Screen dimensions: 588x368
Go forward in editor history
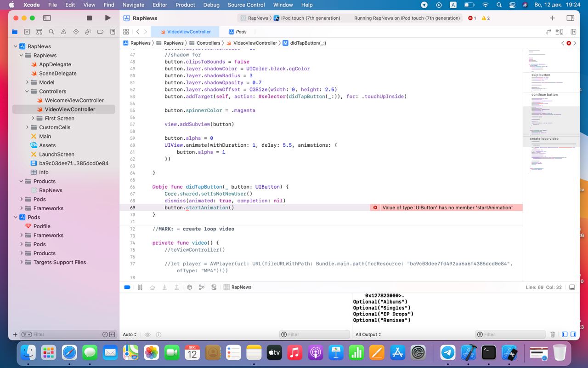click(x=146, y=32)
